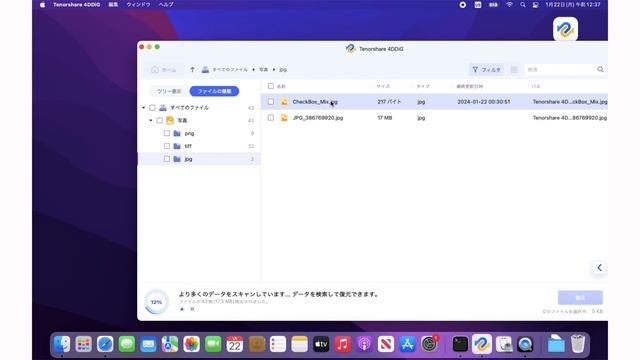The width and height of the screenshot is (640, 360).
Task: Open App Store from the dock
Action: (x=407, y=344)
